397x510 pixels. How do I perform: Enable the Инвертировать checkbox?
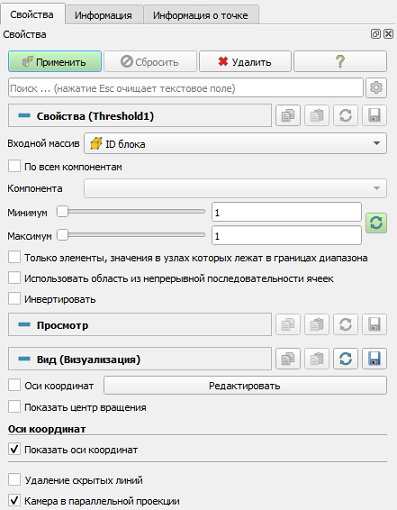(14, 299)
